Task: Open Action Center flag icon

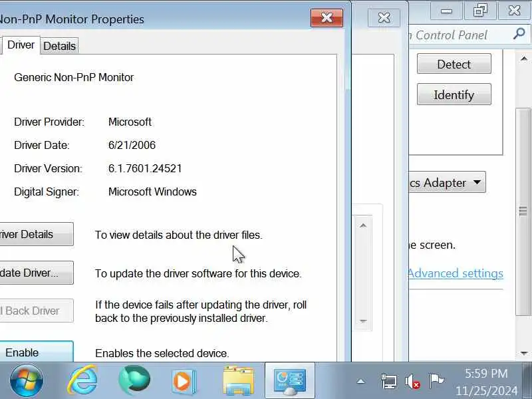Action: point(436,380)
